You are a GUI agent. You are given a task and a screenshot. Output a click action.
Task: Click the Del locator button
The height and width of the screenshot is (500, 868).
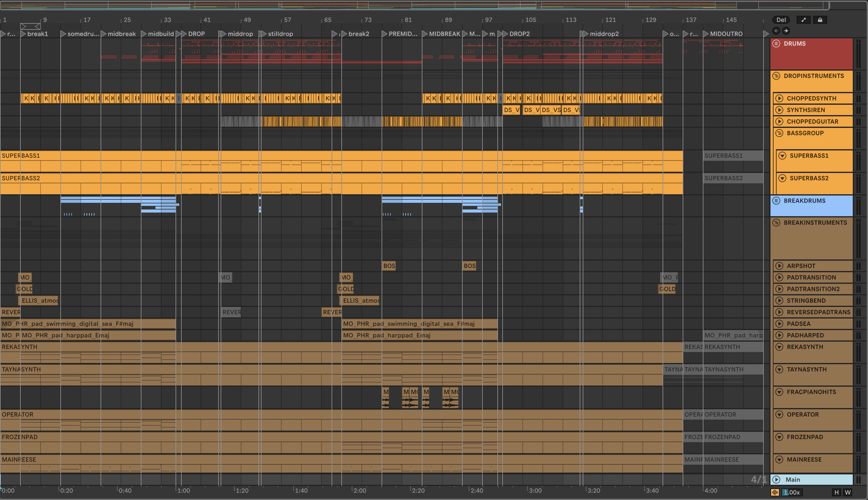click(781, 20)
